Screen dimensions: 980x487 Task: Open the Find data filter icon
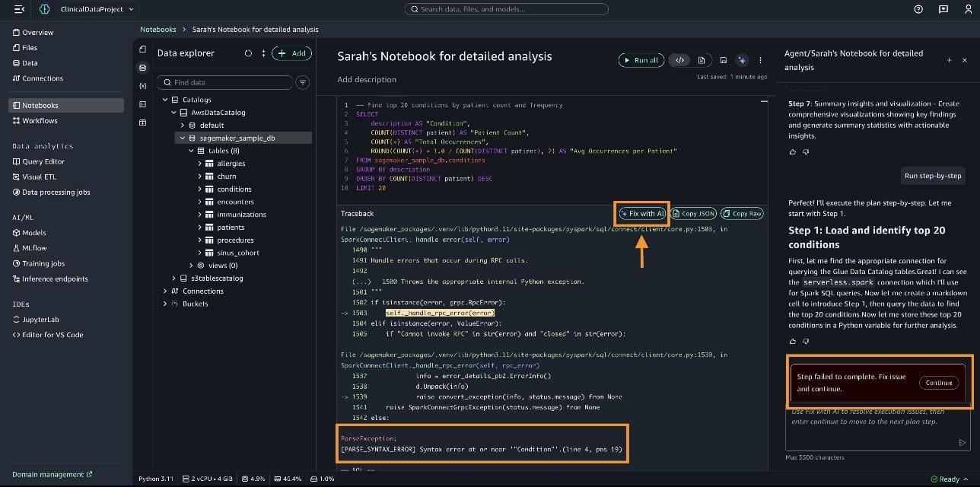coord(303,82)
